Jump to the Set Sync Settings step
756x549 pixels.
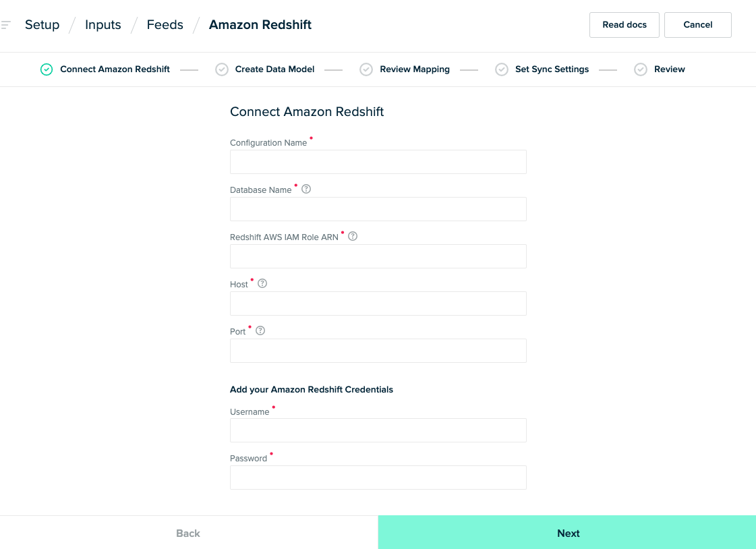click(x=552, y=69)
